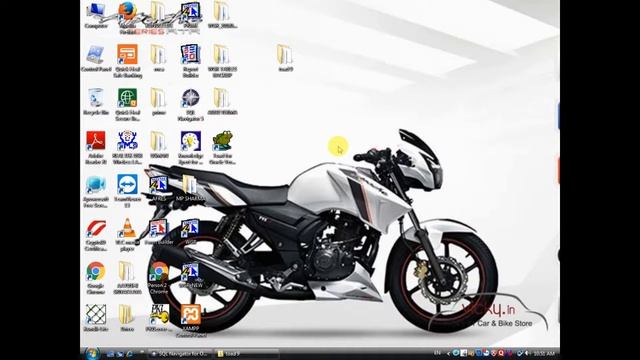Switch to SQL Navigator taskbar button

coord(180,353)
